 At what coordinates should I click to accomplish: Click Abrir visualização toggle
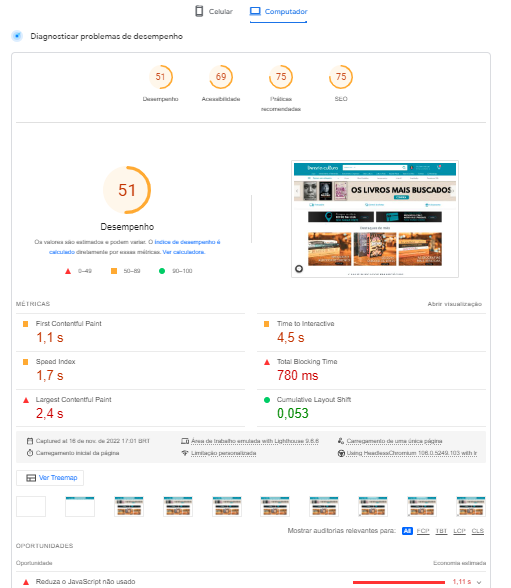click(454, 304)
